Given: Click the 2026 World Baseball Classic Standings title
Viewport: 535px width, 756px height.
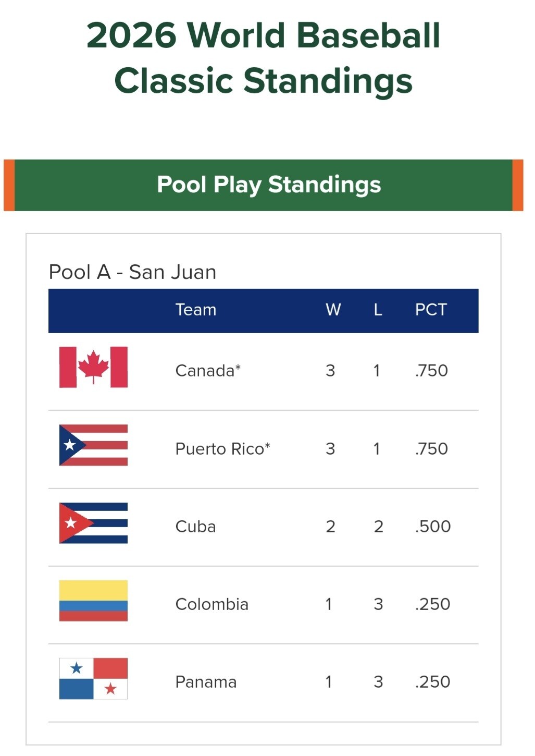Looking at the screenshot, I should (264, 57).
